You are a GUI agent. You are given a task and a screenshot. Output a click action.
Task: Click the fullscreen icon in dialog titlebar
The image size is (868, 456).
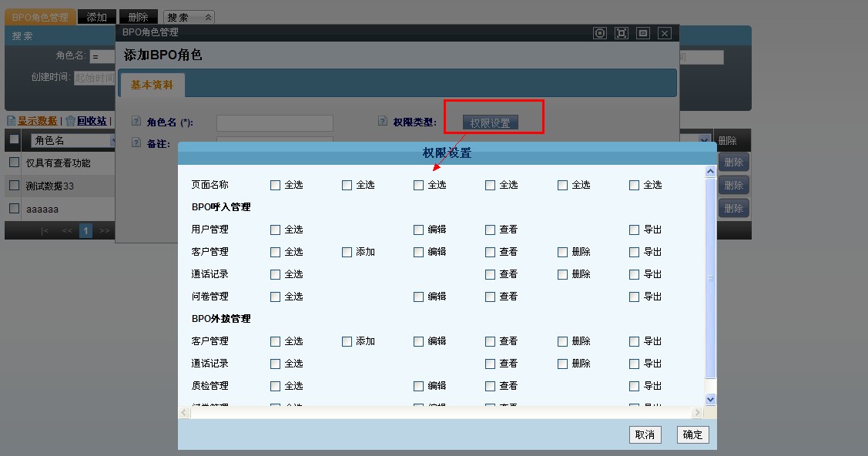[622, 33]
